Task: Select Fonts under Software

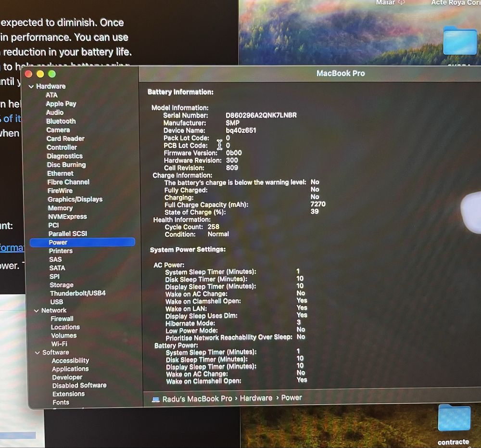Action: pyautogui.click(x=61, y=402)
